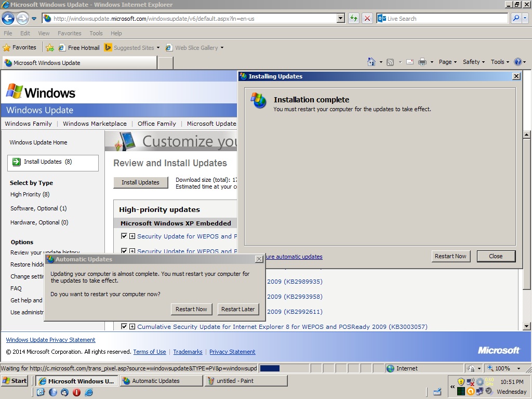Uncheck the Security Update directly below XP Embedded heading

click(x=124, y=236)
